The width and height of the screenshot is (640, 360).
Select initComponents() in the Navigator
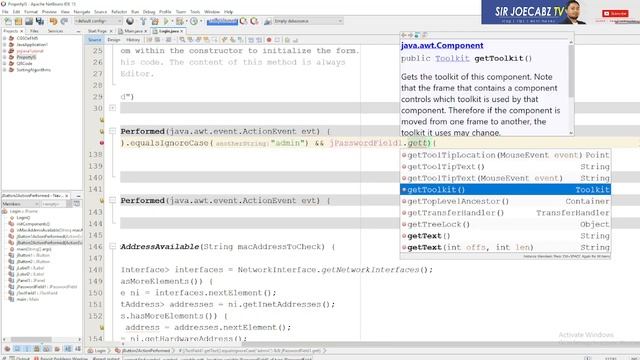(33, 224)
